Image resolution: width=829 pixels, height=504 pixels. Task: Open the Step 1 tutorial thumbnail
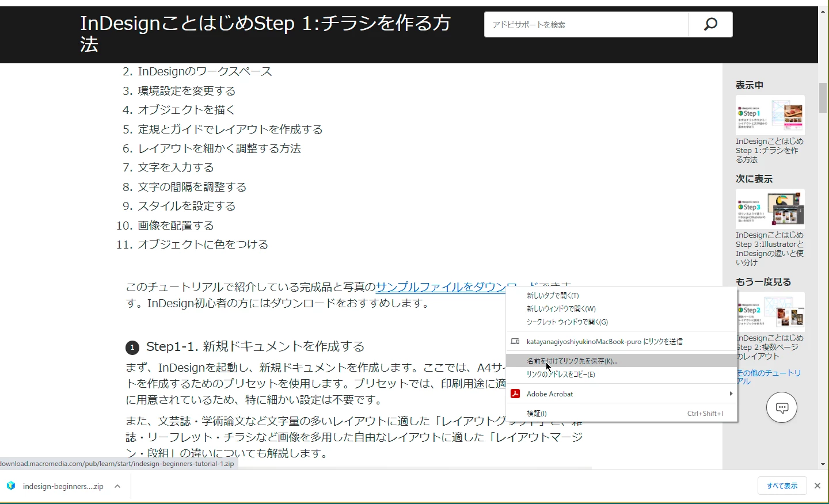pos(770,115)
